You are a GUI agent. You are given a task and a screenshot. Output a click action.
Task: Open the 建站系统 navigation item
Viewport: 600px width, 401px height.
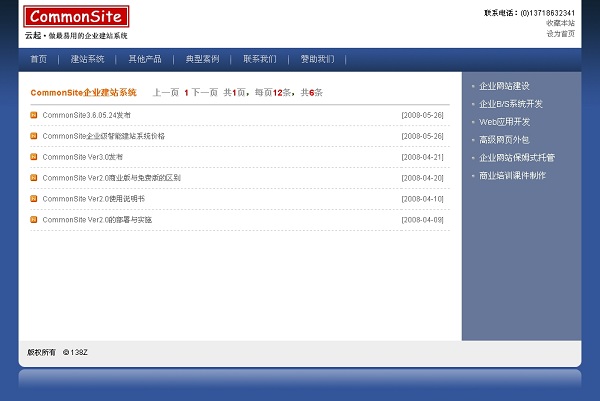coord(87,59)
